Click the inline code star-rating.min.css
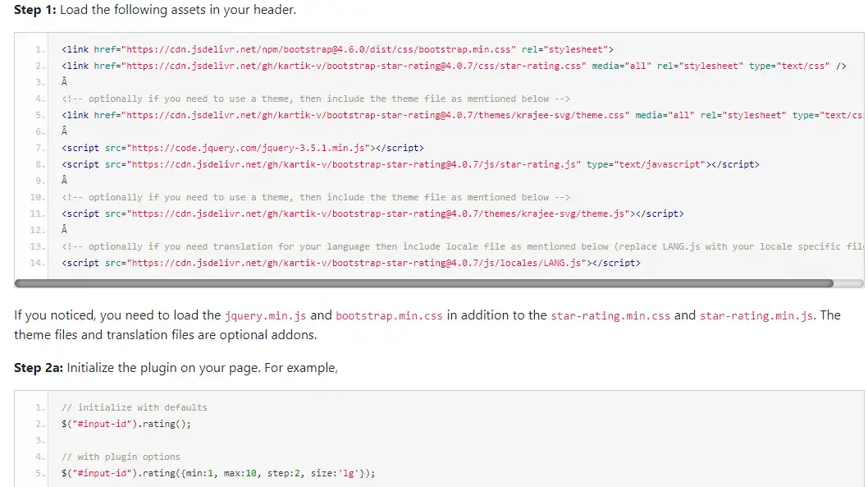The height and width of the screenshot is (487, 868). pyautogui.click(x=610, y=316)
